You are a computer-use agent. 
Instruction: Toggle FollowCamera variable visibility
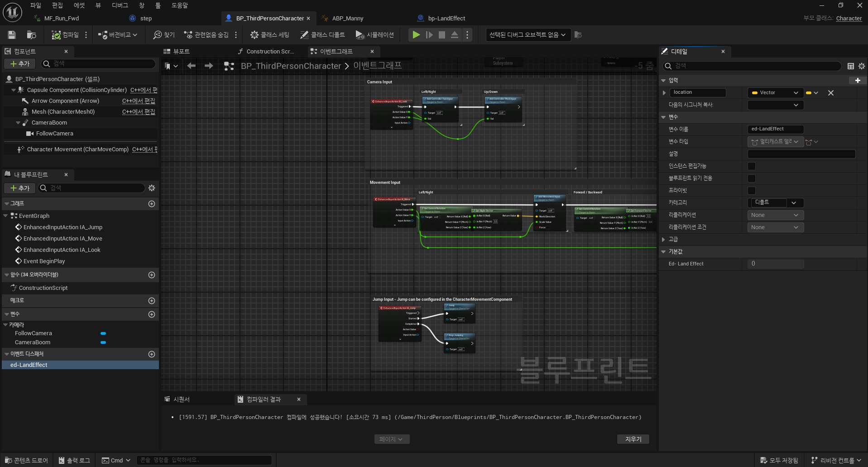[103, 333]
